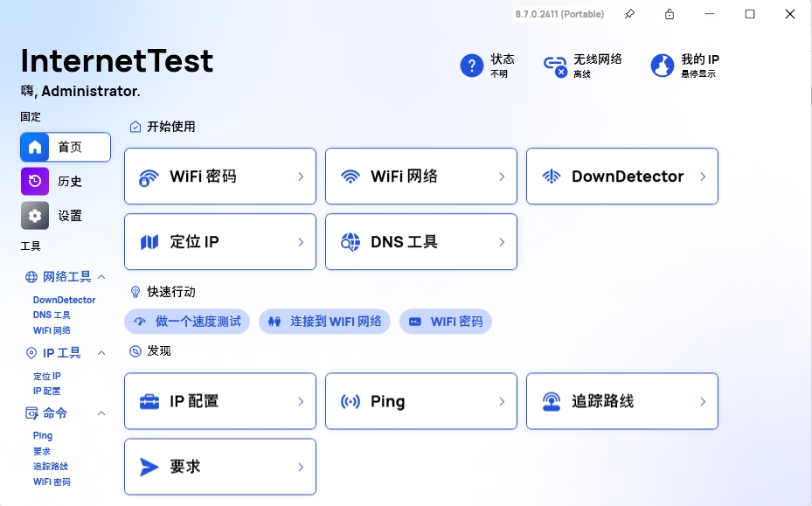Viewport: 812px width, 506px height.
Task: Collapse the 命令 section chevron
Action: 101,413
